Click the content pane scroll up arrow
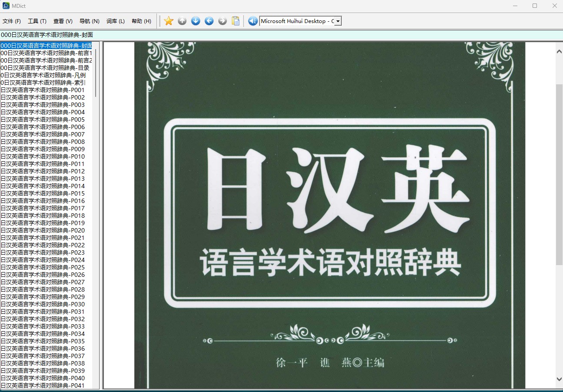 (x=559, y=51)
